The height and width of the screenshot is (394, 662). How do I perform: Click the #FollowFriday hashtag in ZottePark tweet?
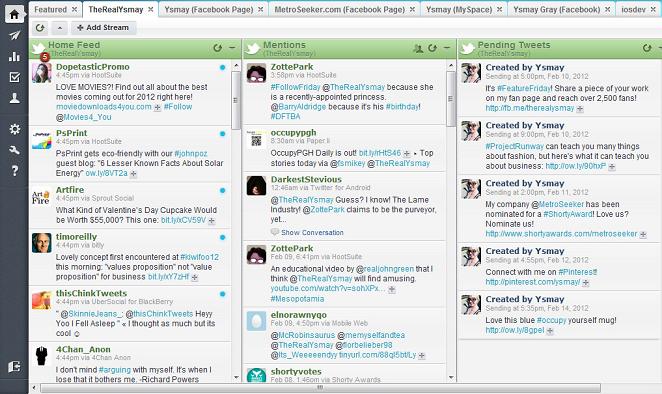(296, 87)
